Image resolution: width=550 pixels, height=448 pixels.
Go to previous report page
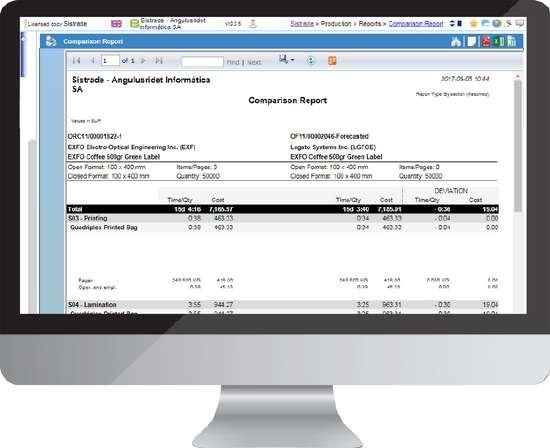pyautogui.click(x=93, y=61)
